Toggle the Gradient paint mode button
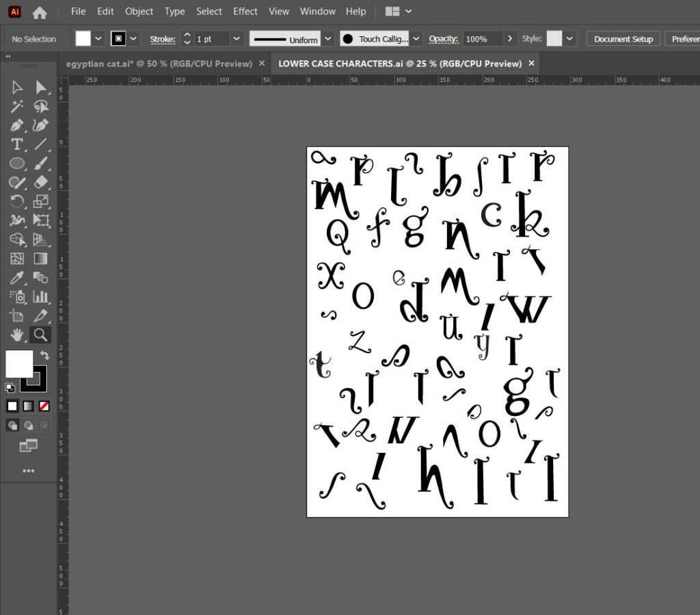Screen dimensions: 700x615 (x=28, y=406)
